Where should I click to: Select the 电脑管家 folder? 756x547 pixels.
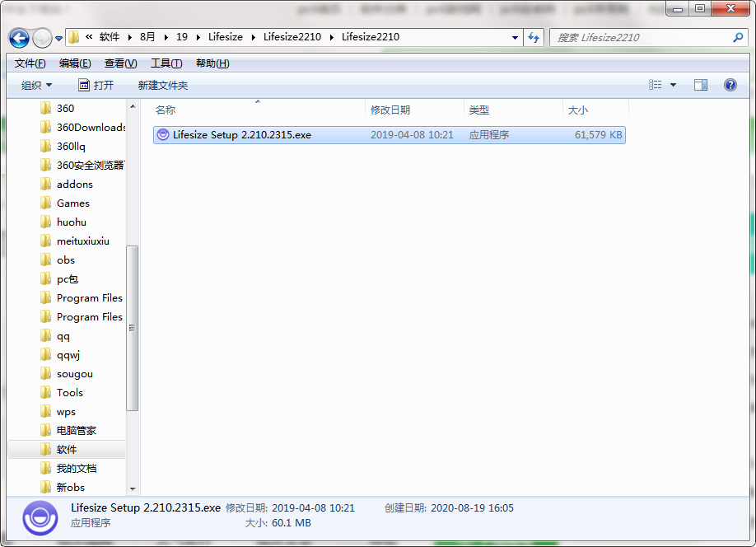click(77, 431)
